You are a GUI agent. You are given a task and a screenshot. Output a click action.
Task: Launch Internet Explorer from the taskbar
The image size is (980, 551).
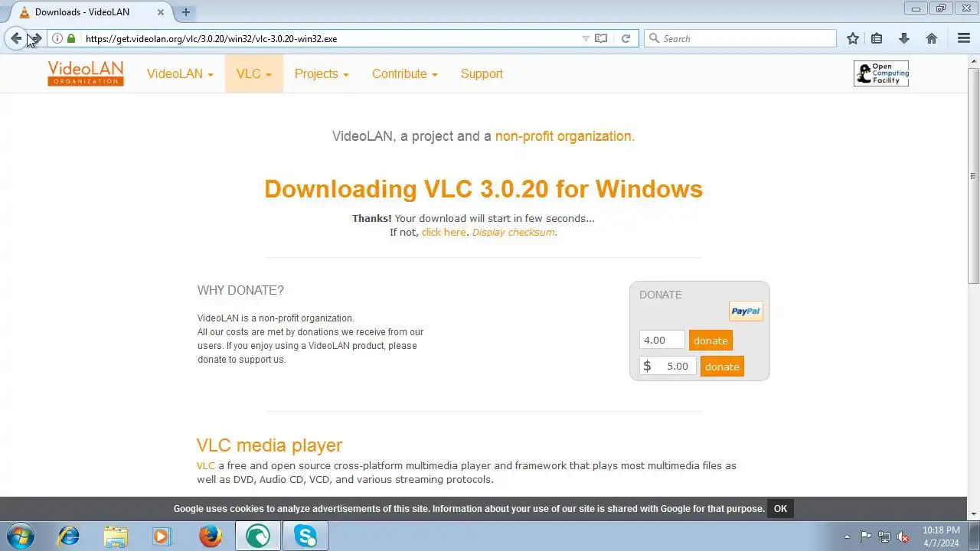pos(68,536)
